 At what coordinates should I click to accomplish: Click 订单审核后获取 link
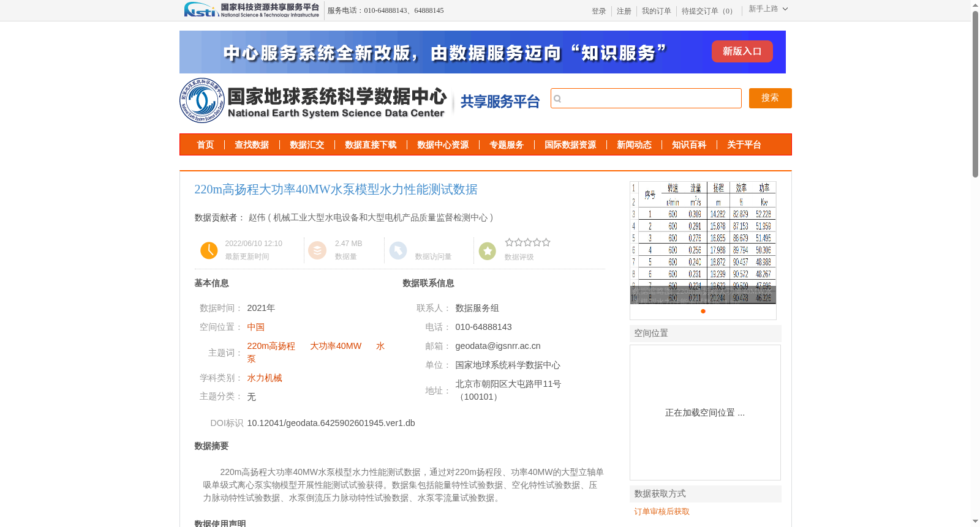click(x=661, y=512)
